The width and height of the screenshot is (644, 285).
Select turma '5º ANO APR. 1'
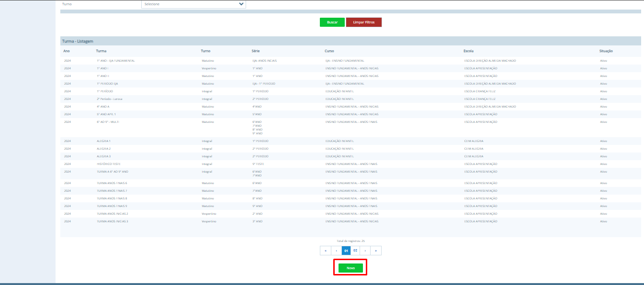pyautogui.click(x=106, y=114)
